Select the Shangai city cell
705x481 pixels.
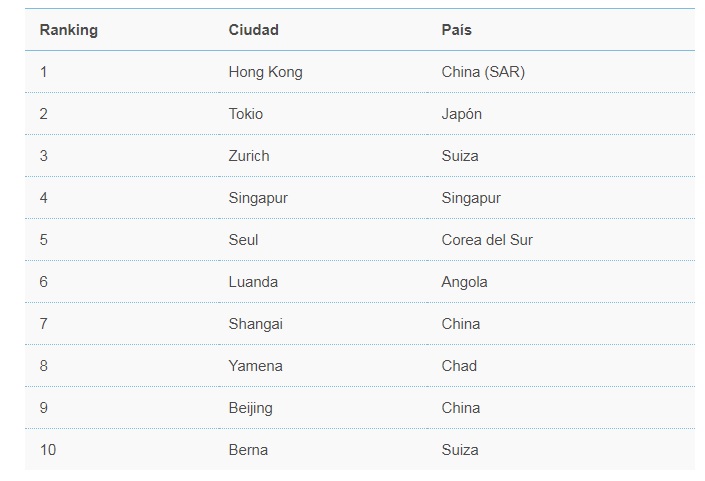pyautogui.click(x=255, y=324)
